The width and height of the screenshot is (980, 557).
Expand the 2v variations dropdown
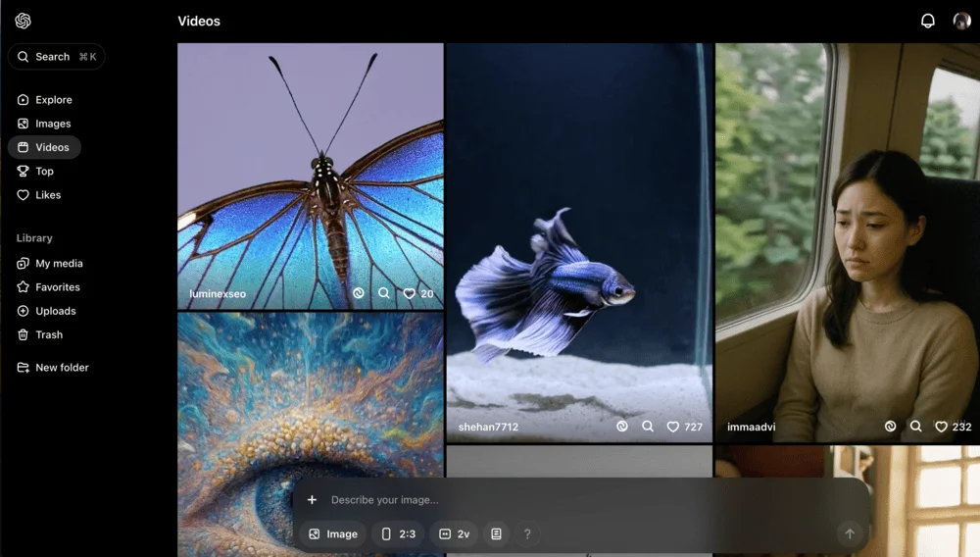pyautogui.click(x=454, y=534)
